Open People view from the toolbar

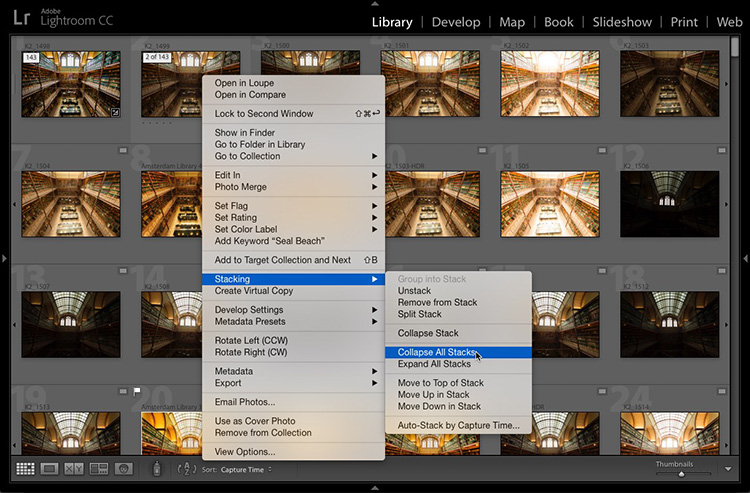(123, 469)
